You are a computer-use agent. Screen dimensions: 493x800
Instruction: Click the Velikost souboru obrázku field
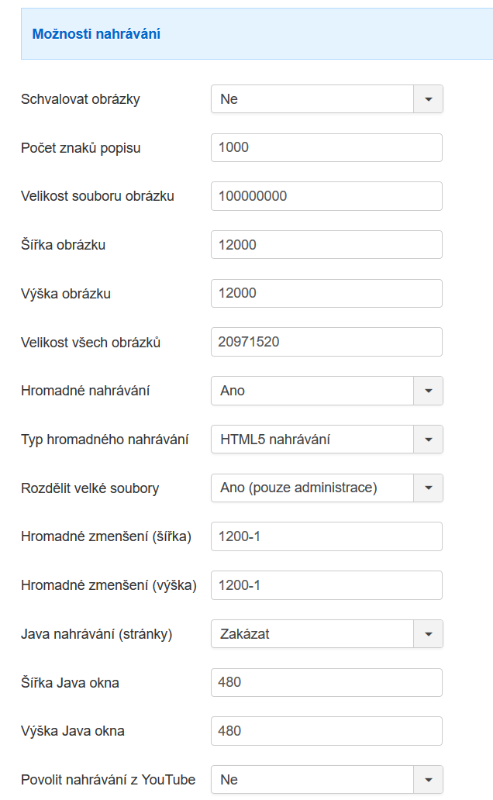click(x=327, y=196)
